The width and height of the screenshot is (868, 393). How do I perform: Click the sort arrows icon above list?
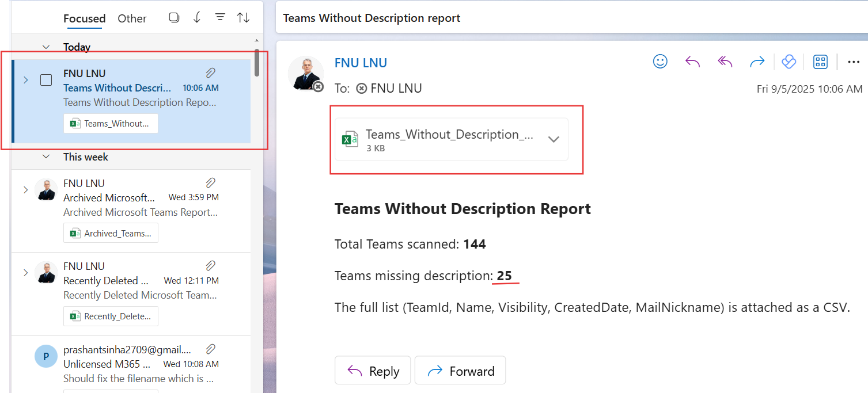[x=243, y=18]
